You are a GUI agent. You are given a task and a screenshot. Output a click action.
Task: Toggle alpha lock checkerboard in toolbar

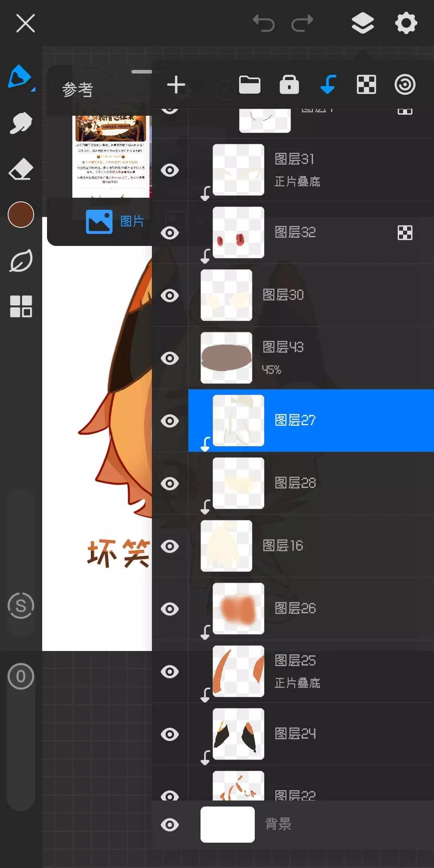pyautogui.click(x=366, y=85)
